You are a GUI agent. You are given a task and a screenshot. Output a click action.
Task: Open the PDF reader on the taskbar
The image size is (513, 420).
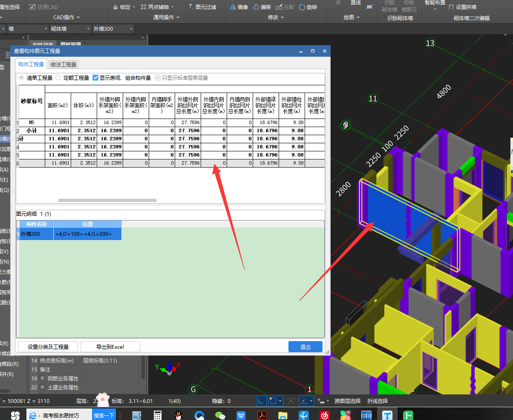[262, 414]
